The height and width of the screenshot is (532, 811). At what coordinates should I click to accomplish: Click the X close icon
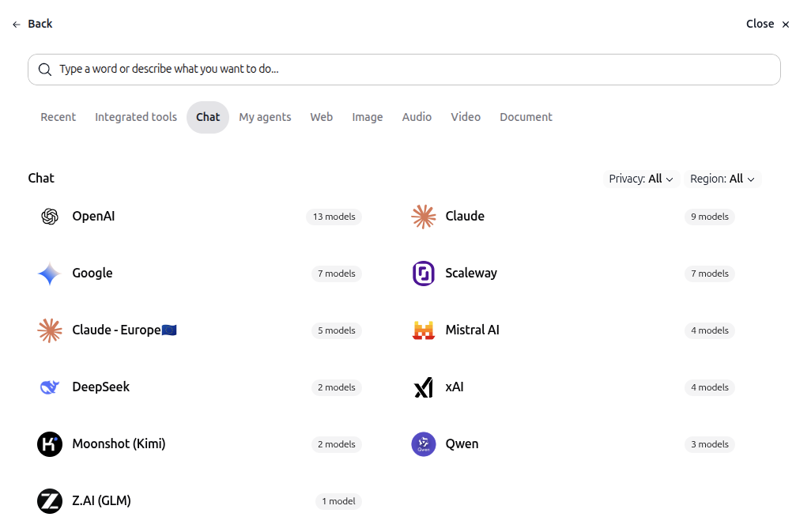click(786, 25)
